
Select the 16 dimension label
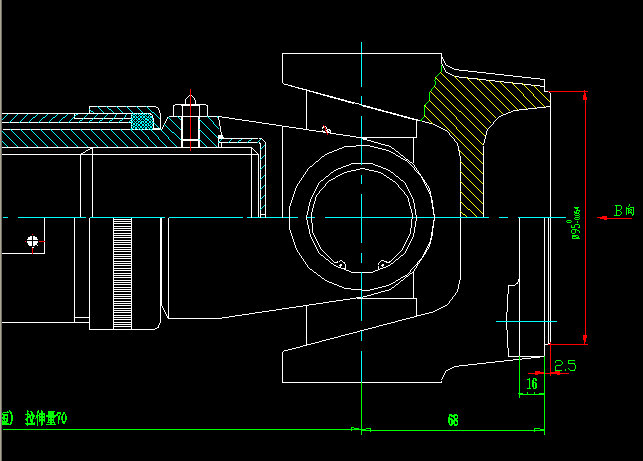point(532,383)
